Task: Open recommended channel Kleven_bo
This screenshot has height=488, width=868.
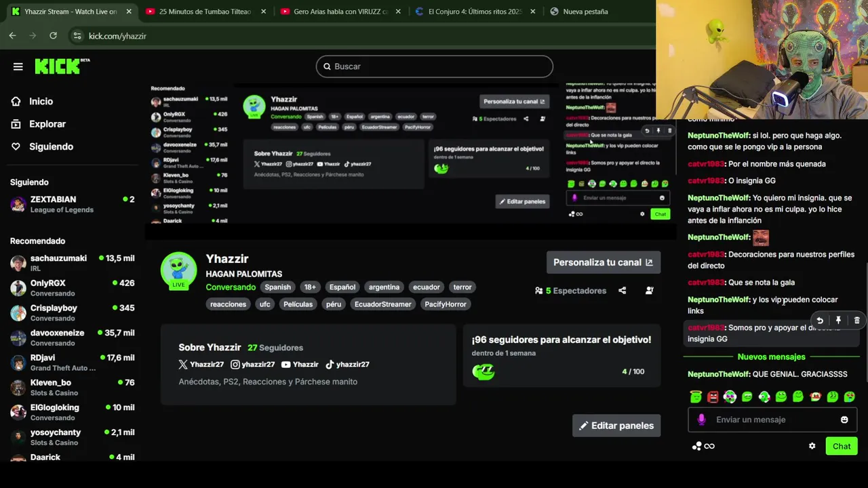Action: tap(72, 387)
